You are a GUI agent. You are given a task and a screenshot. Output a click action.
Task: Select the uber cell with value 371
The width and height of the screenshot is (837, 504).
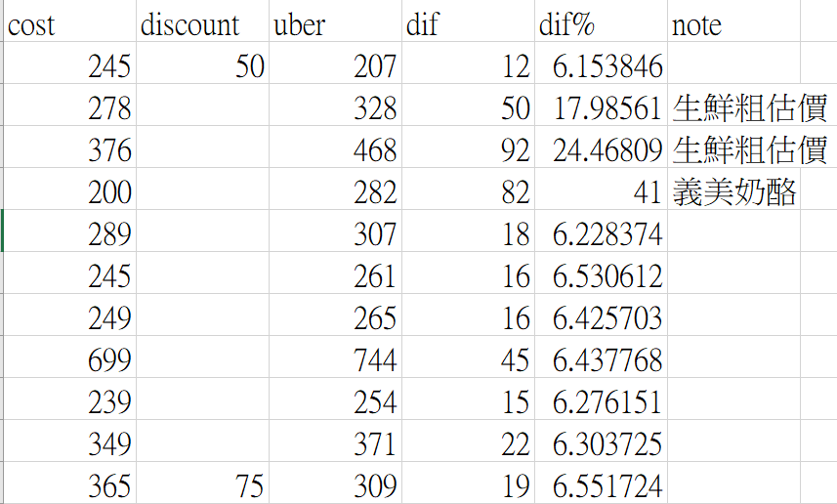(x=335, y=444)
